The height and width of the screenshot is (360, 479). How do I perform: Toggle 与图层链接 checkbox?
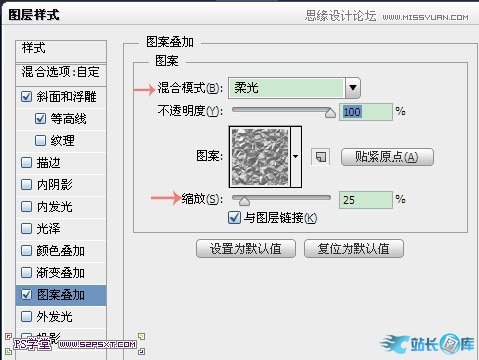pyautogui.click(x=234, y=218)
